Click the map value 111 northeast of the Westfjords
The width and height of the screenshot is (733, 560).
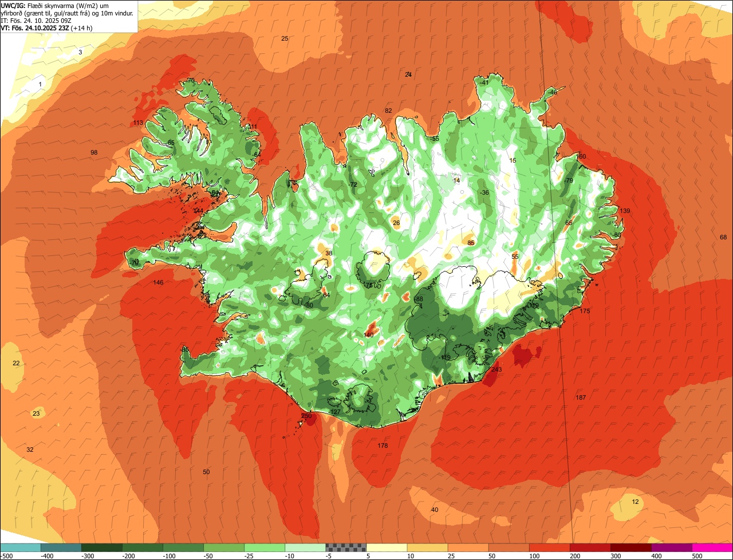pos(253,127)
